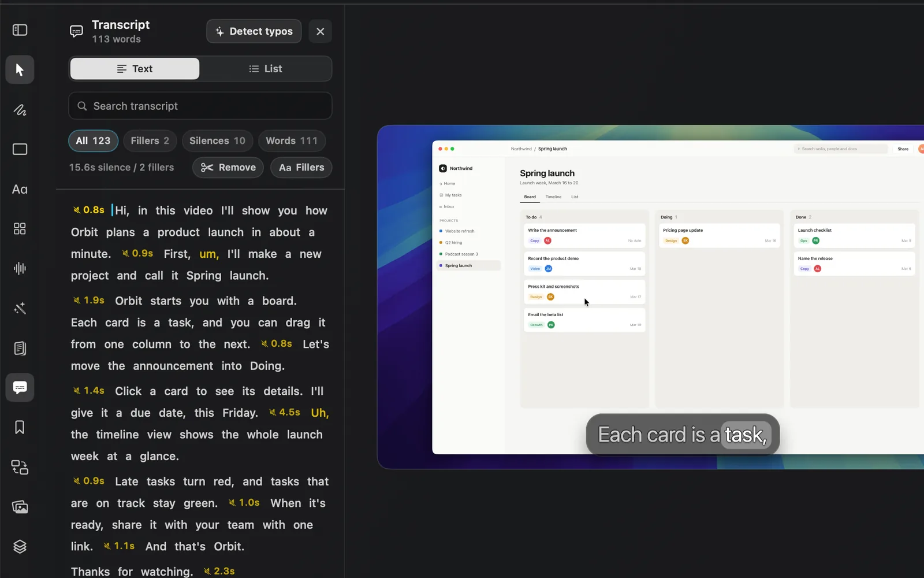Click the Remove silences button
Screen dimensions: 924x578
click(x=228, y=168)
